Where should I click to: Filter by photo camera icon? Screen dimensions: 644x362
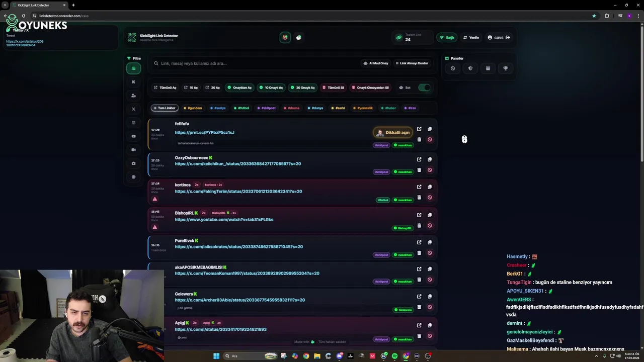tap(133, 163)
